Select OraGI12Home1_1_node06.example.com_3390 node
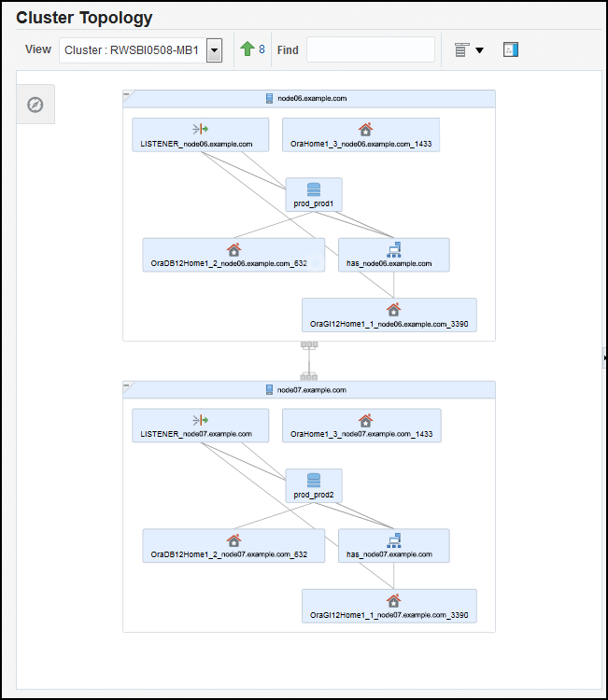Viewport: 608px width, 700px height. click(389, 315)
